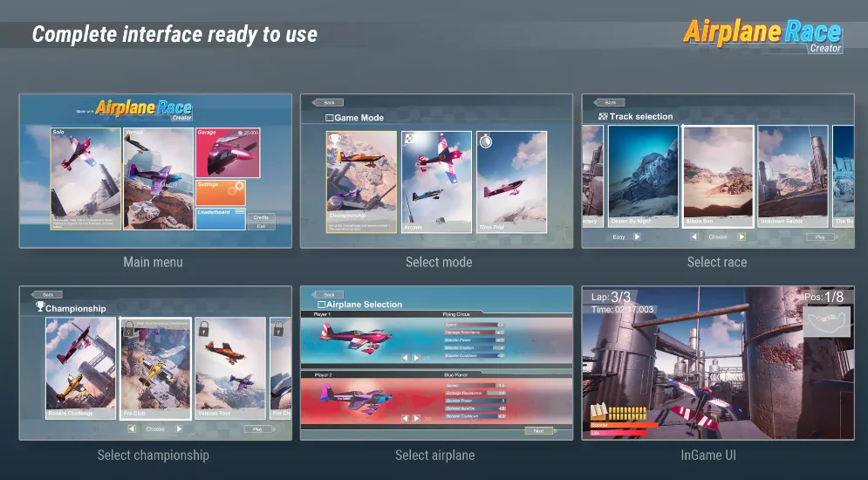Open the Leaderboard tile in main menu

point(221,219)
